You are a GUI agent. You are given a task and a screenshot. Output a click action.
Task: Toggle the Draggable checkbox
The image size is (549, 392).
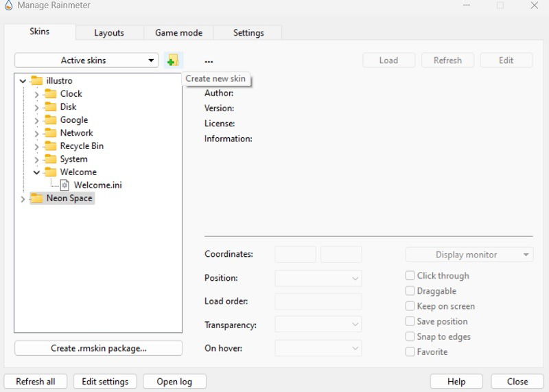tap(410, 291)
